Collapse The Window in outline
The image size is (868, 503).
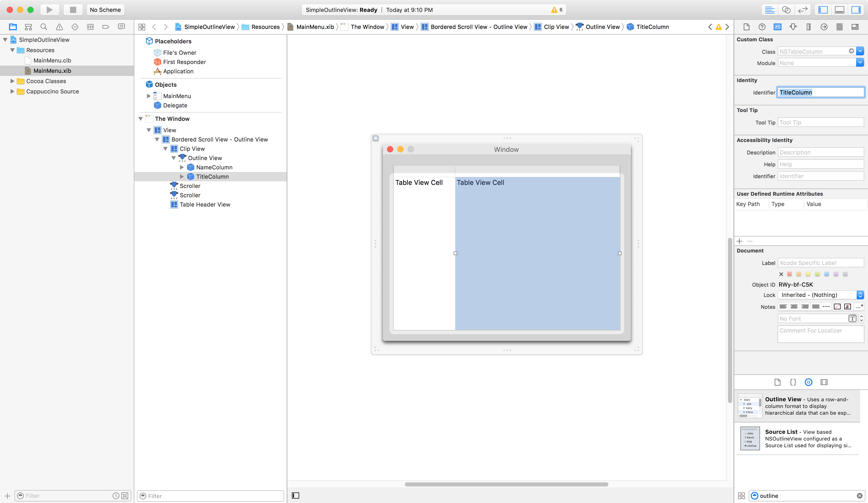click(141, 119)
